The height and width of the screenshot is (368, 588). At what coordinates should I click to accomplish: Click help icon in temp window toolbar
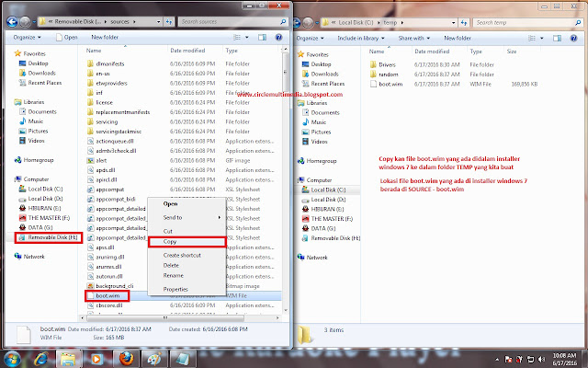[x=573, y=38]
